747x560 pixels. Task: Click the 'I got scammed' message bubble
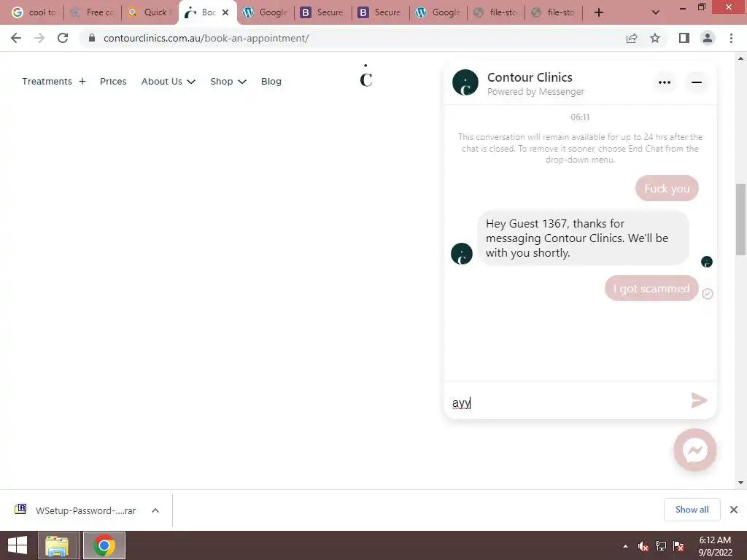pos(651,288)
